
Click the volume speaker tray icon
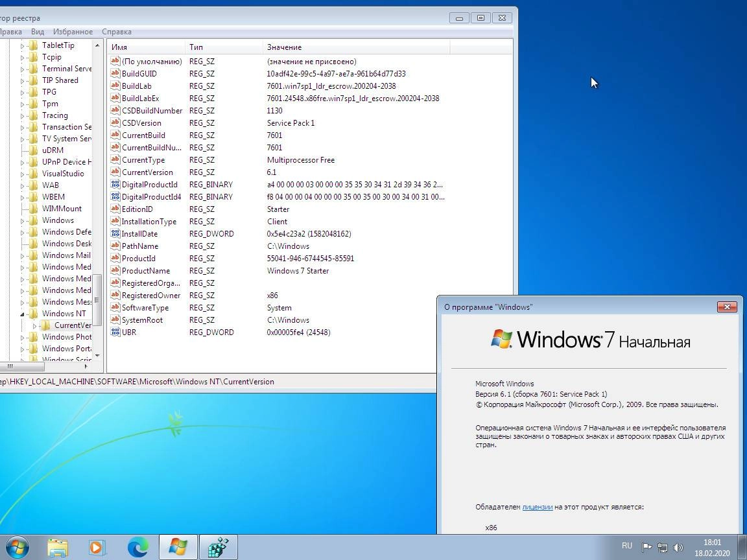pyautogui.click(x=678, y=548)
